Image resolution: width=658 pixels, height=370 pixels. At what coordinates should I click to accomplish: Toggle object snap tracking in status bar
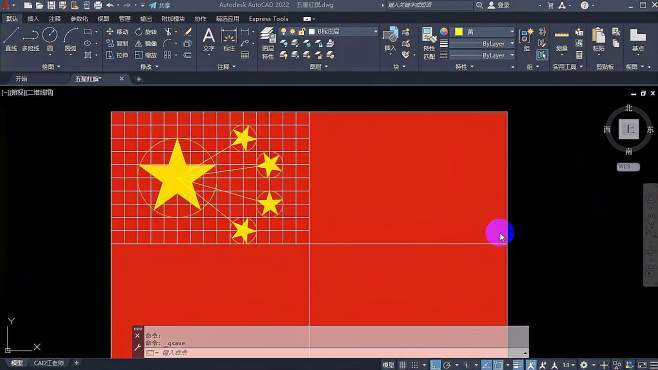coord(486,365)
